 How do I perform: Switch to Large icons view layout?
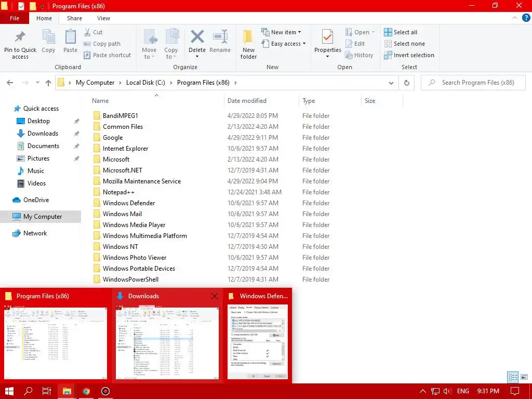point(524,377)
